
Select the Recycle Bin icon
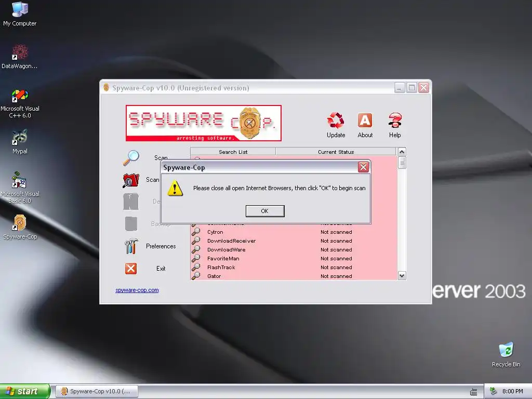[x=506, y=354]
